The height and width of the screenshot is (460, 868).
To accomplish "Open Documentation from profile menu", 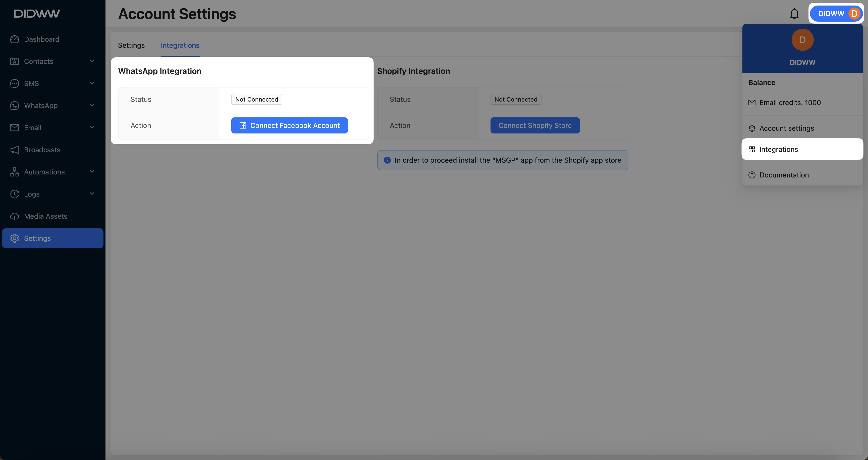I will [x=802, y=175].
